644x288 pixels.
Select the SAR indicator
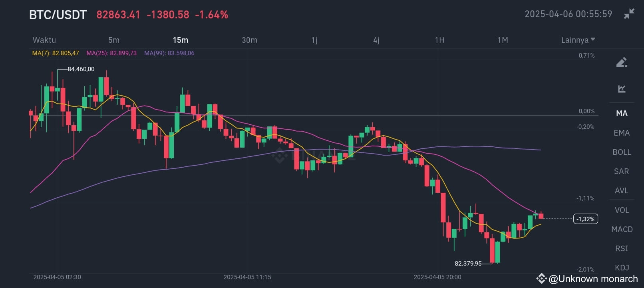click(x=621, y=171)
